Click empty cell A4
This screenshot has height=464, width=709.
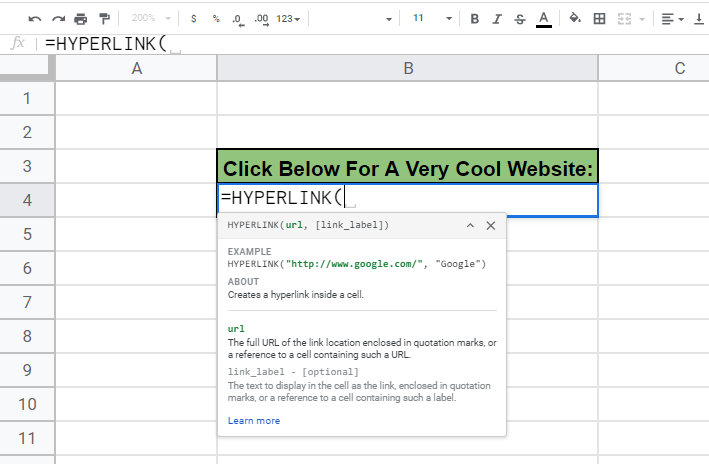136,200
